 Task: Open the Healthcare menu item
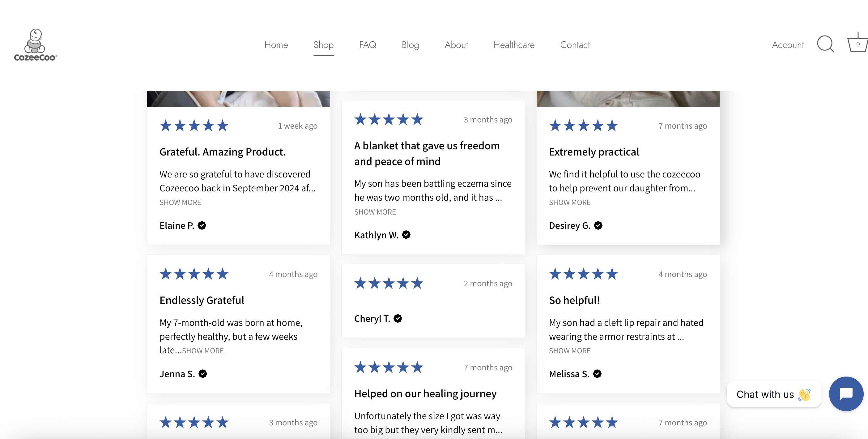(x=513, y=45)
